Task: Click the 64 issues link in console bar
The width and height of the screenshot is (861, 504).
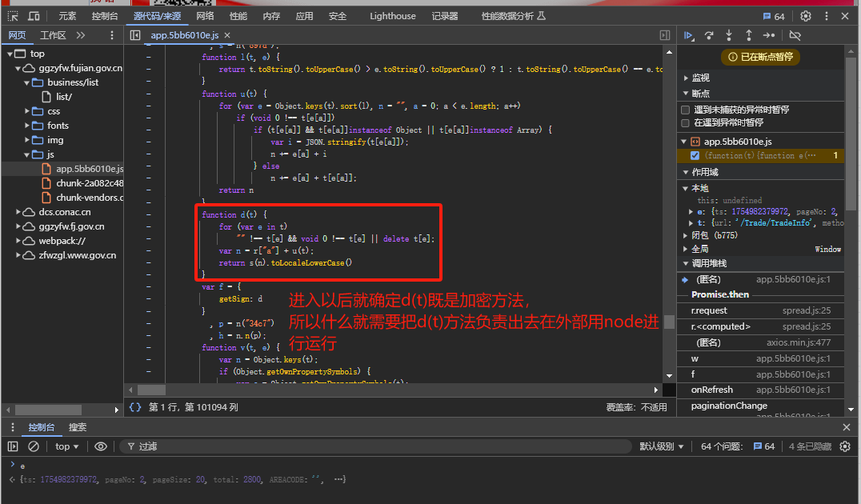Action: click(x=764, y=446)
